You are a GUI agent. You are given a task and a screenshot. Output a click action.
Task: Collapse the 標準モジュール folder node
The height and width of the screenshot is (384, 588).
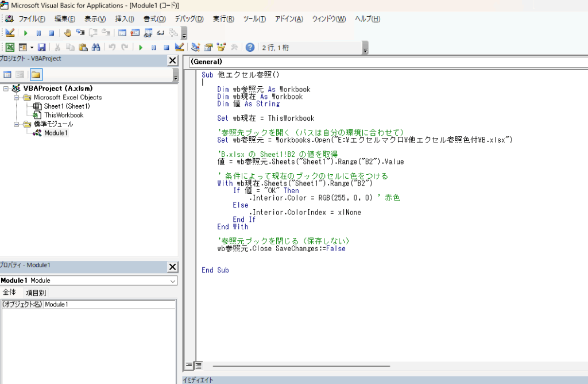click(x=17, y=124)
